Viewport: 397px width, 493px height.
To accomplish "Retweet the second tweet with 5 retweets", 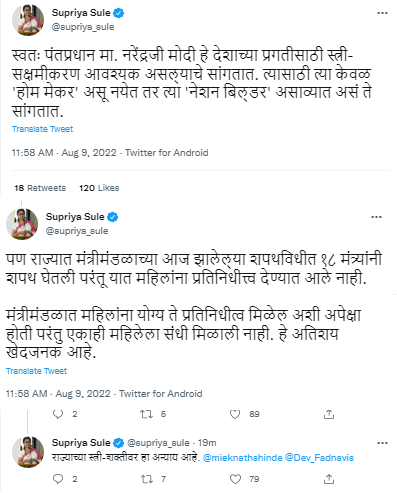I will pyautogui.click(x=146, y=414).
